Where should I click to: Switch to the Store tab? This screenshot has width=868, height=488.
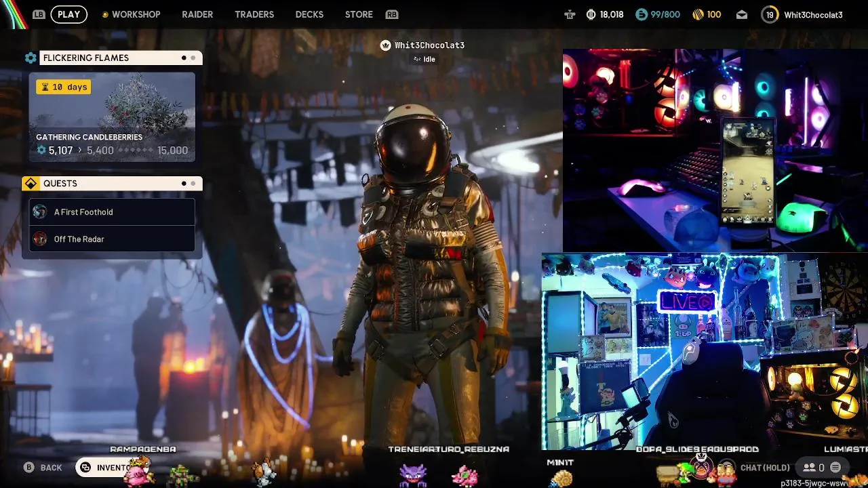point(359,14)
